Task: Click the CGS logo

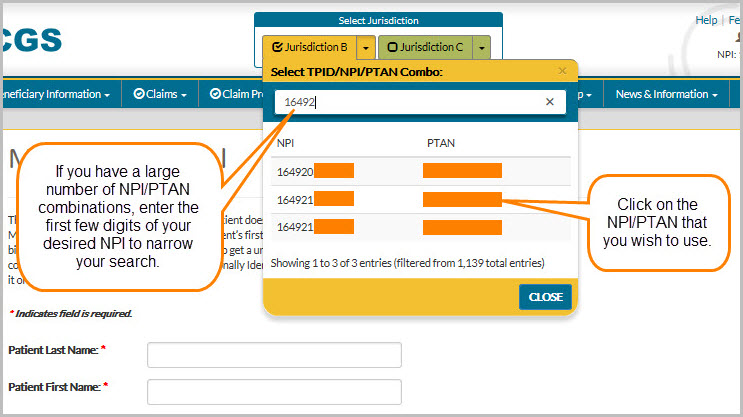Action: (x=30, y=41)
